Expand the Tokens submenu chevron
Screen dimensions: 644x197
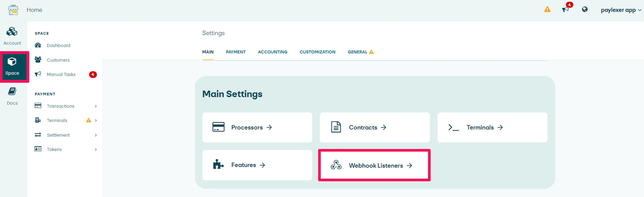96,149
